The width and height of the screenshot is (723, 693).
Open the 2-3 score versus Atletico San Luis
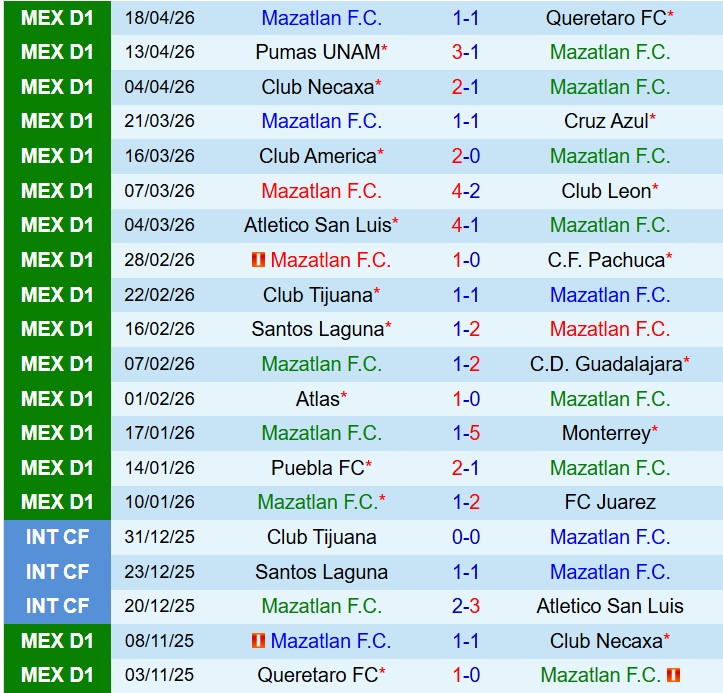coord(465,606)
